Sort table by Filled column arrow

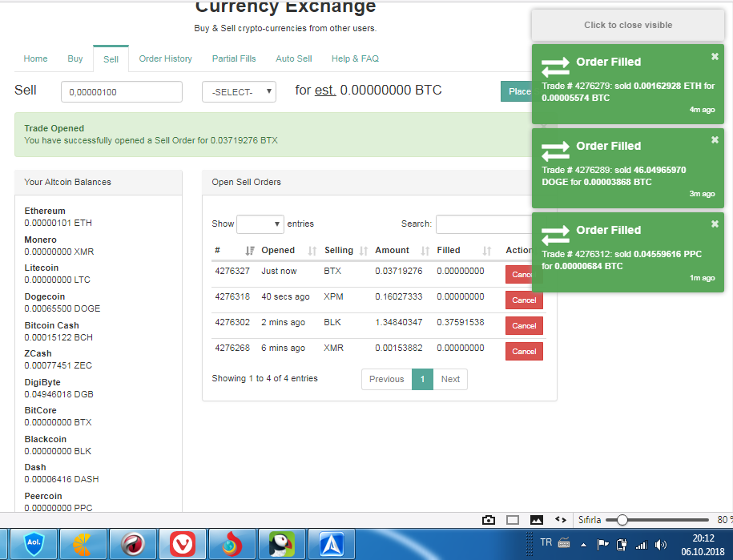[486, 251]
